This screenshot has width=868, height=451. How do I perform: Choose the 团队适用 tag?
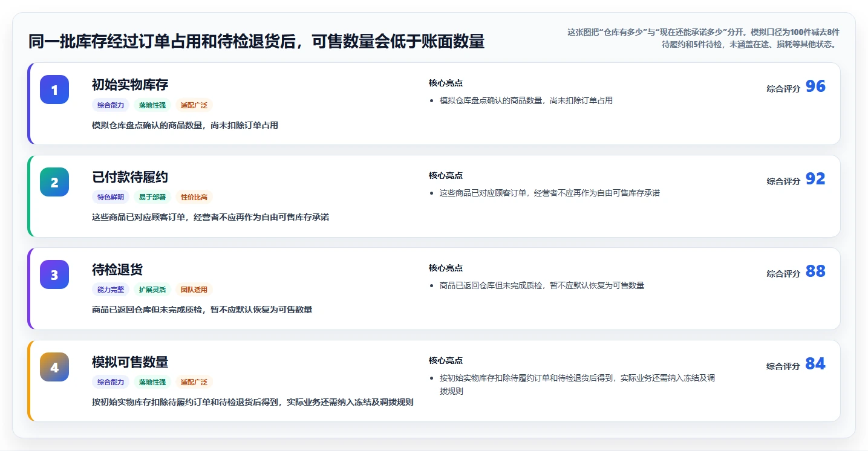(194, 290)
